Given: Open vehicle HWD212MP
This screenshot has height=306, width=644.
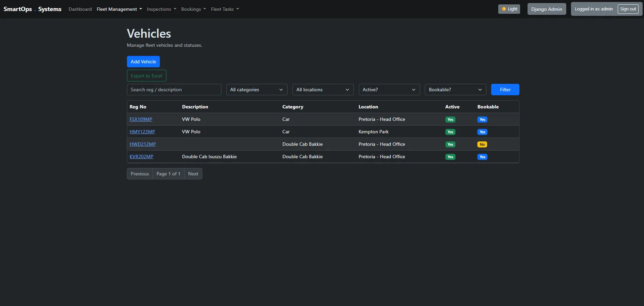Looking at the screenshot, I should click(143, 144).
